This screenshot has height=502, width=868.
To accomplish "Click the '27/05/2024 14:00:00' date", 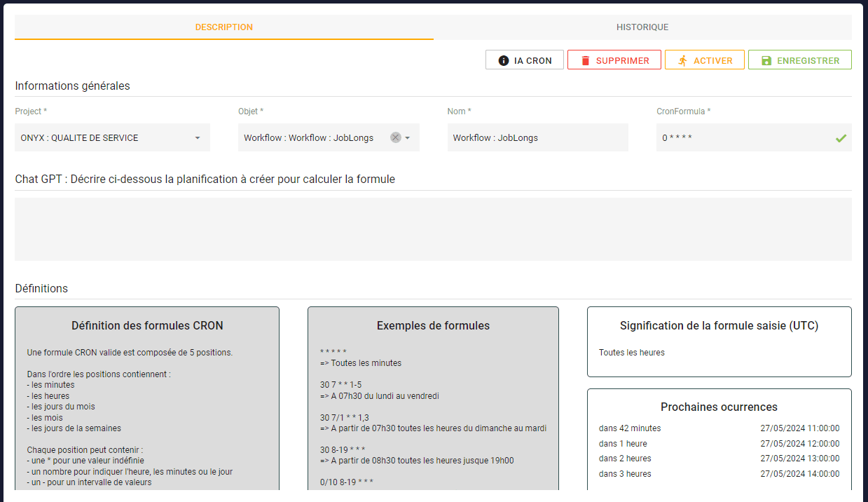I will click(800, 473).
